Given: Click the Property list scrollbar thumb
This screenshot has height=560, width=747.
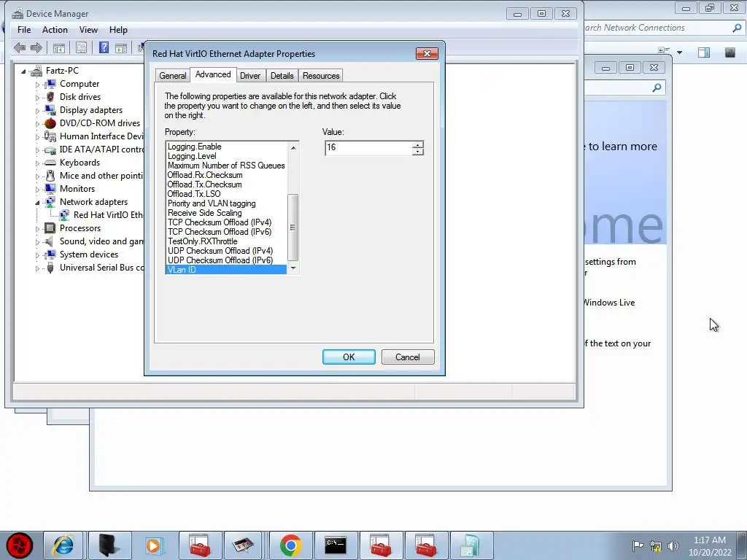Looking at the screenshot, I should click(293, 227).
